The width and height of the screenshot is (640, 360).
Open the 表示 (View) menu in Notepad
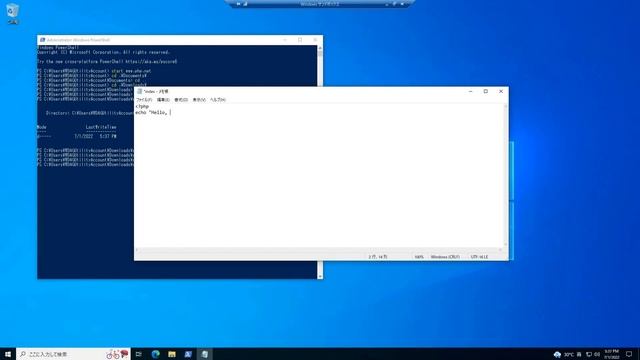click(199, 100)
